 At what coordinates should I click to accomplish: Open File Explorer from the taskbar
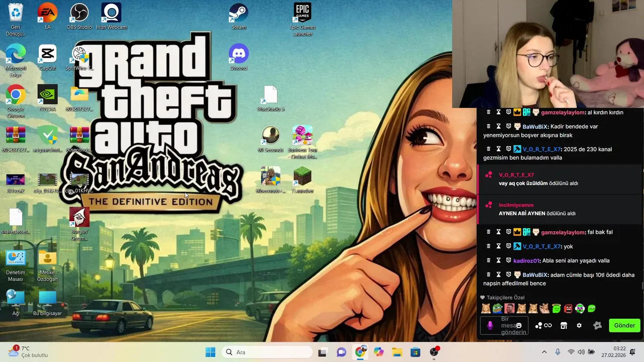397,352
